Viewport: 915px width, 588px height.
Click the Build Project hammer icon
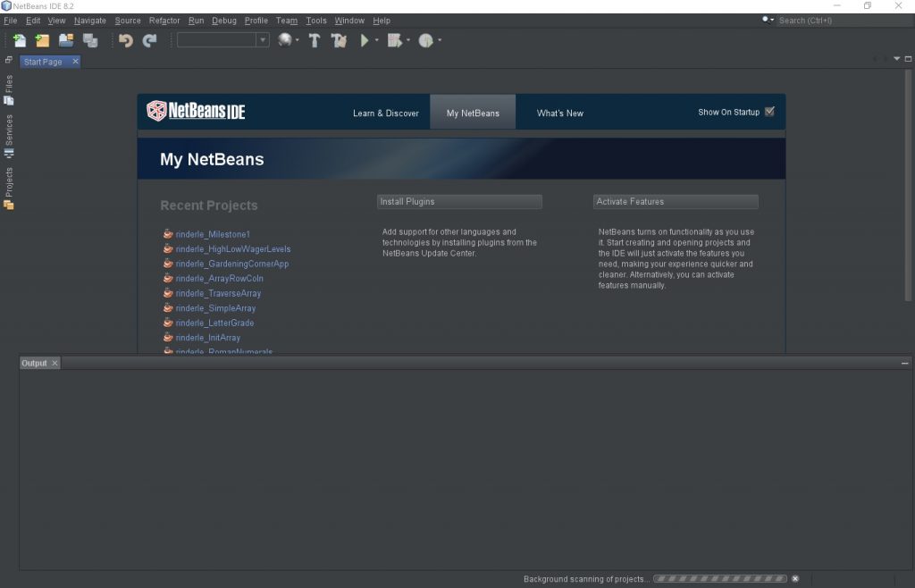pos(315,40)
